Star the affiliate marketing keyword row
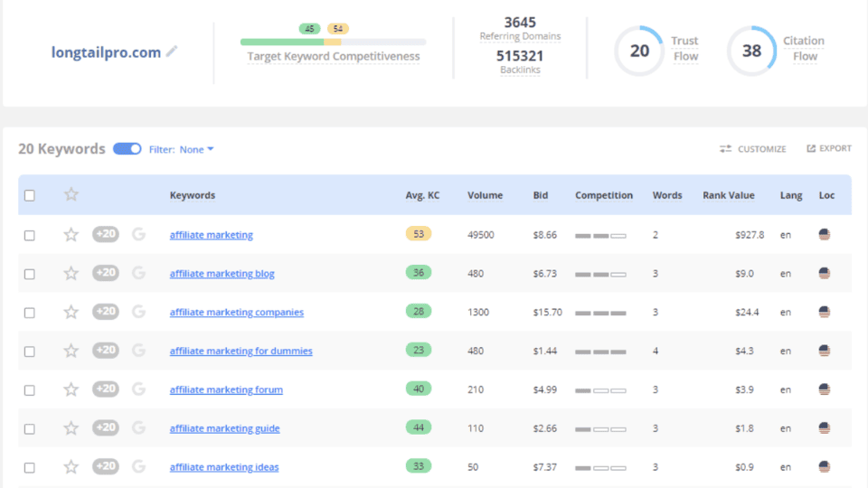Viewport: 868px width, 488px height. [x=71, y=235]
